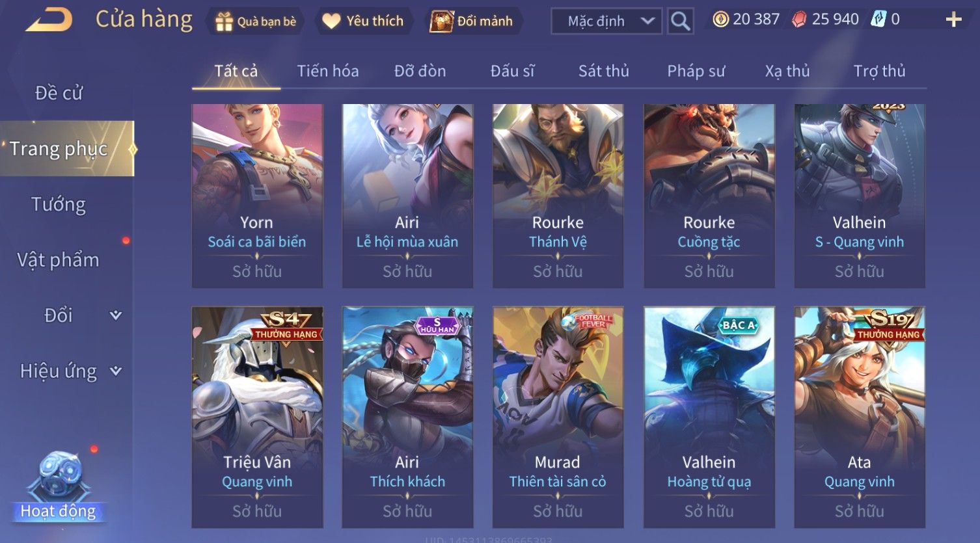Click the red gem currency icon
980x543 pixels.
(798, 20)
